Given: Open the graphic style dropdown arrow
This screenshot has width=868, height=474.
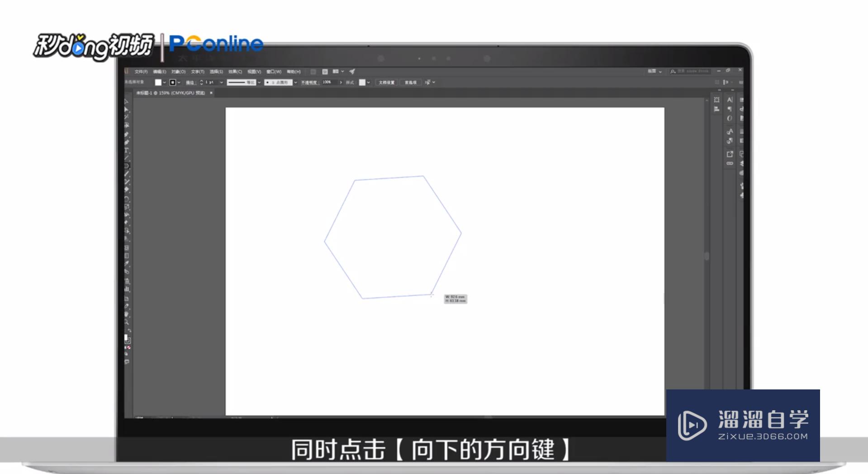Looking at the screenshot, I should click(x=369, y=82).
